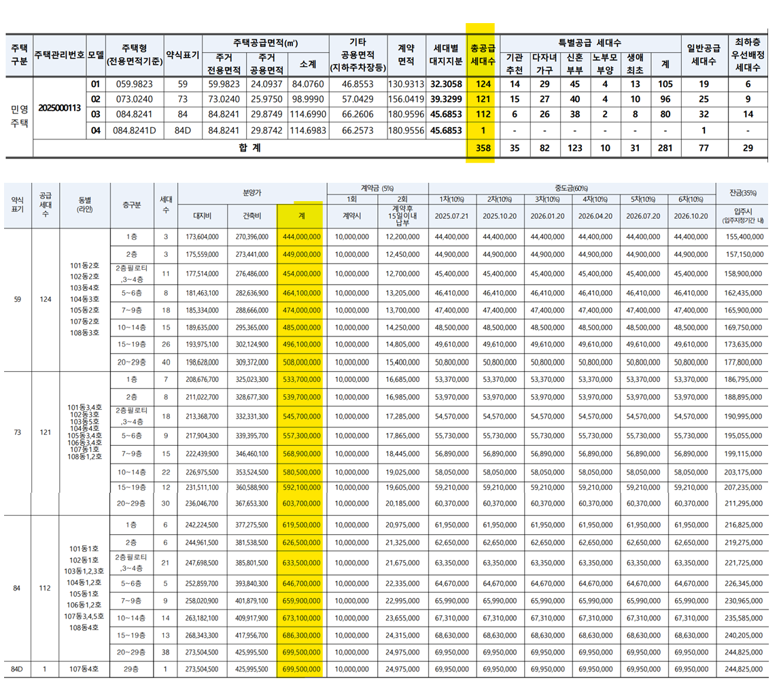779x700 pixels.
Task: Click the 생애 최초 column header
Action: (x=635, y=64)
